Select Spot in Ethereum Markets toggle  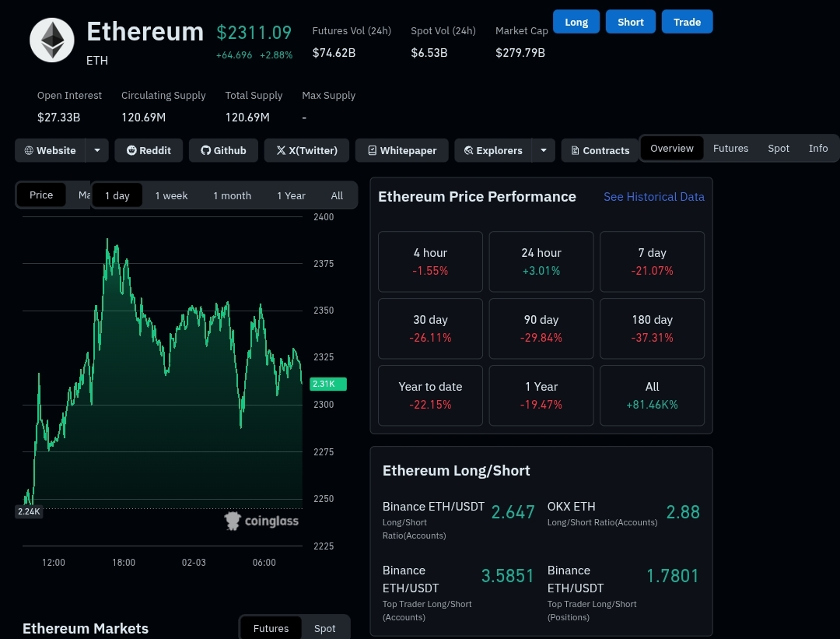(324, 628)
